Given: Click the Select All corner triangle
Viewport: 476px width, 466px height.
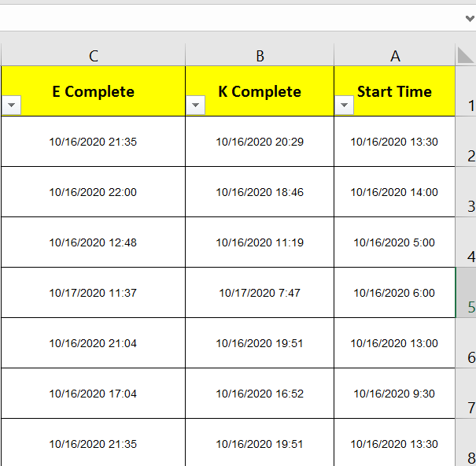Looking at the screenshot, I should [466, 55].
